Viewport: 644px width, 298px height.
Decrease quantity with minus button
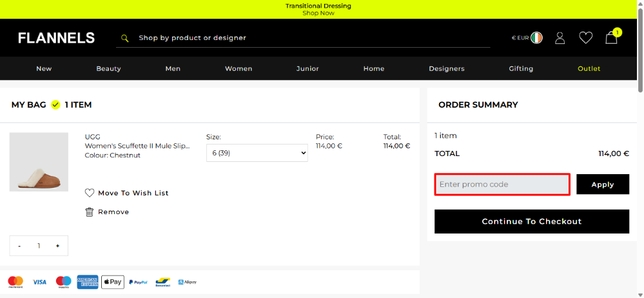[x=19, y=246]
